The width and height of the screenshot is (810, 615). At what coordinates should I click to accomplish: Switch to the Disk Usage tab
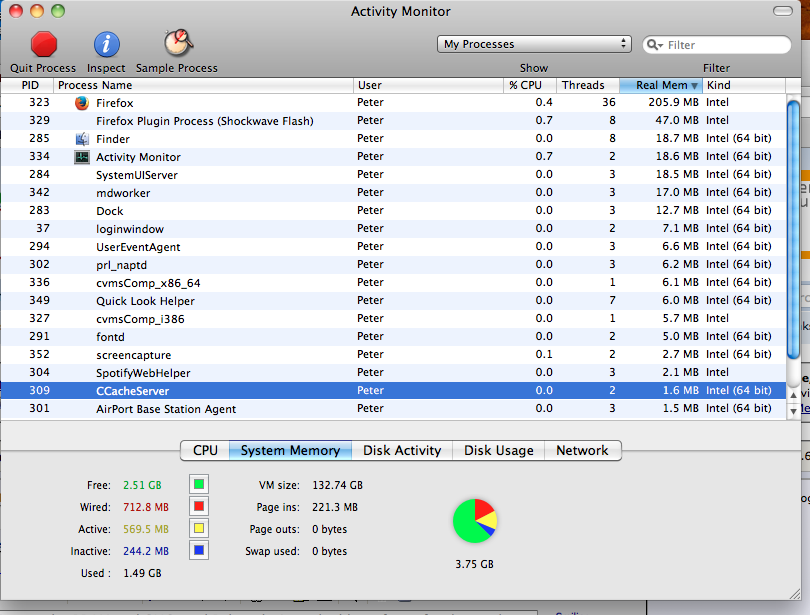pyautogui.click(x=499, y=450)
